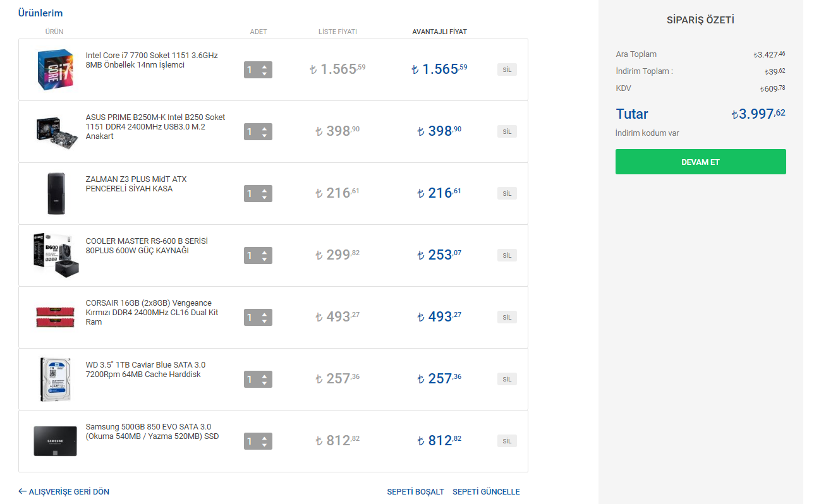Click the Tutar total 3.997,62
The height and width of the screenshot is (504, 814).
pyautogui.click(x=758, y=114)
